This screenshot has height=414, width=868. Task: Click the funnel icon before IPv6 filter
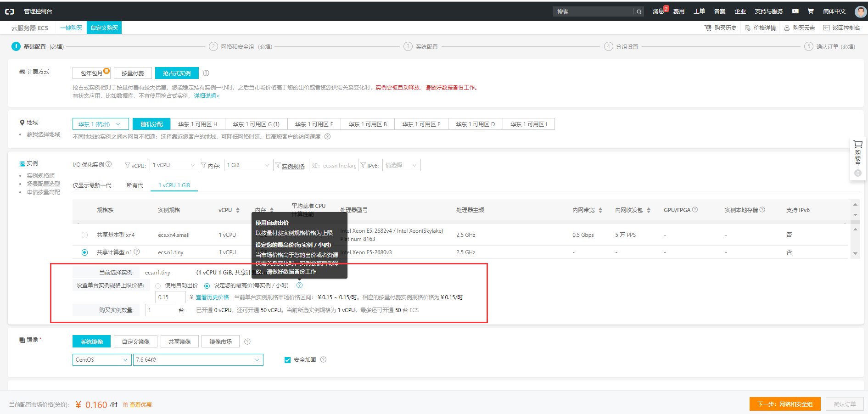(x=363, y=165)
